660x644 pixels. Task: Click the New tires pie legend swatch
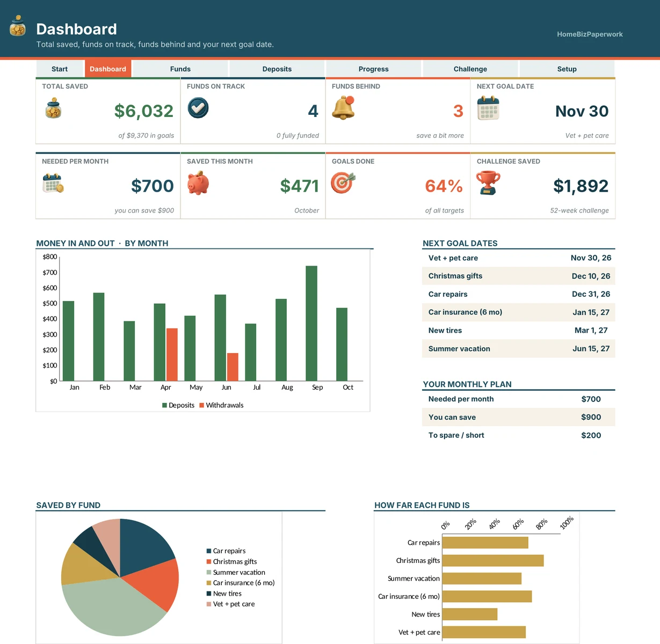pyautogui.click(x=209, y=594)
